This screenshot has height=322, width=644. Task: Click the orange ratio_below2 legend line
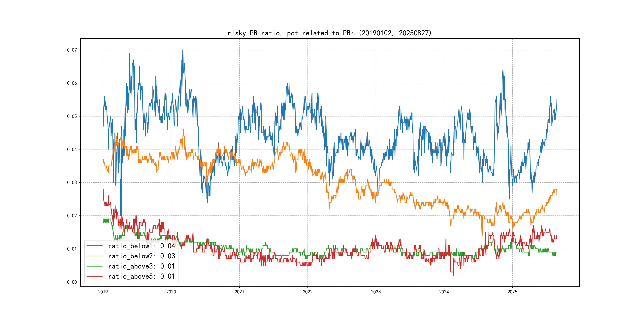pyautogui.click(x=94, y=256)
